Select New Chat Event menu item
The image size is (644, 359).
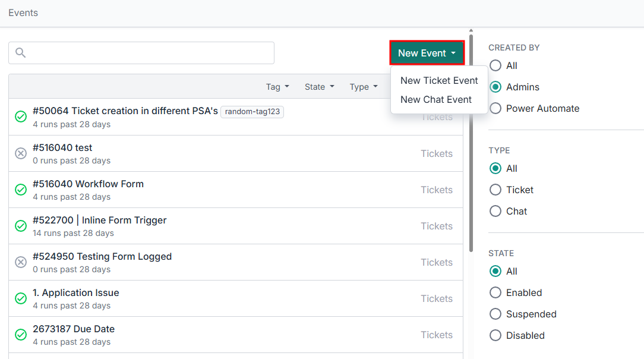(436, 99)
